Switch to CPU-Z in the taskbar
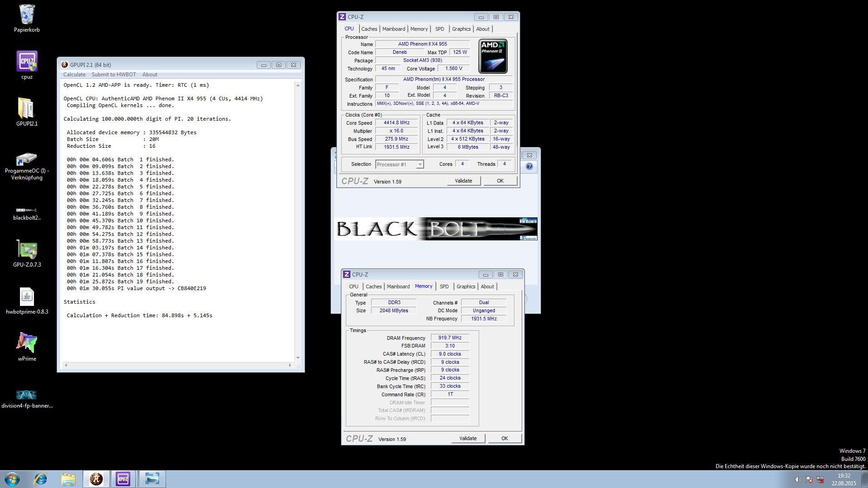 click(123, 479)
